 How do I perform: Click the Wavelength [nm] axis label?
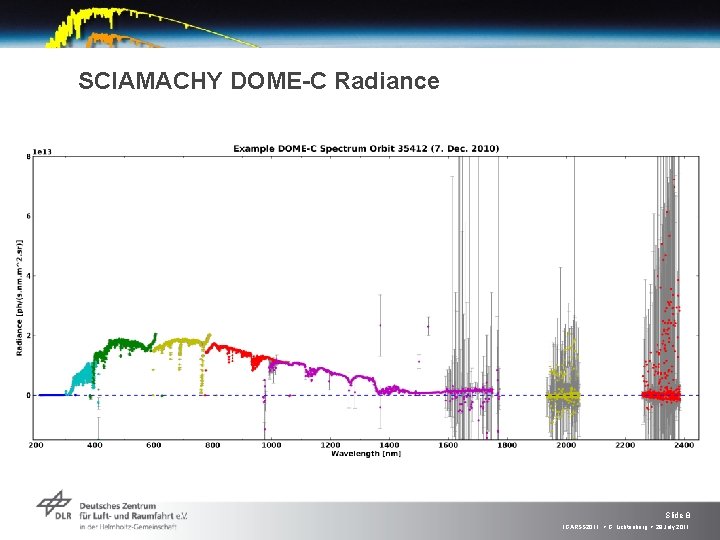[366, 454]
